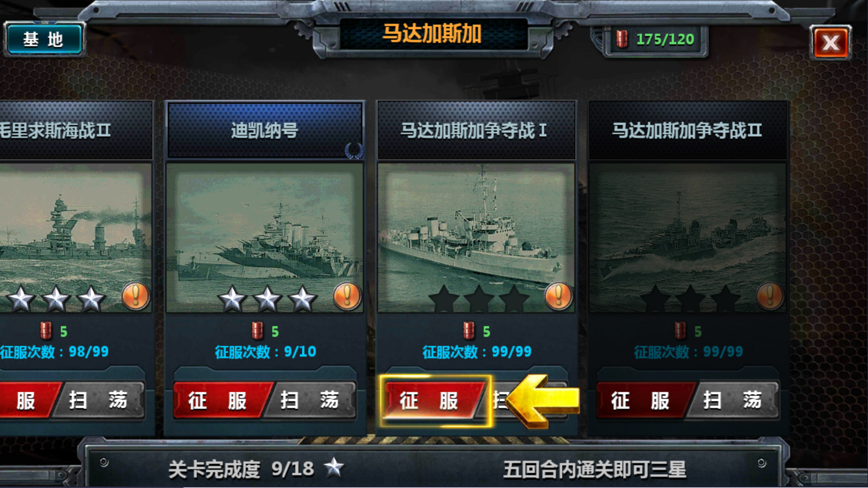Tap the laurel wreath icon on 迪凯纳号 header

(354, 150)
